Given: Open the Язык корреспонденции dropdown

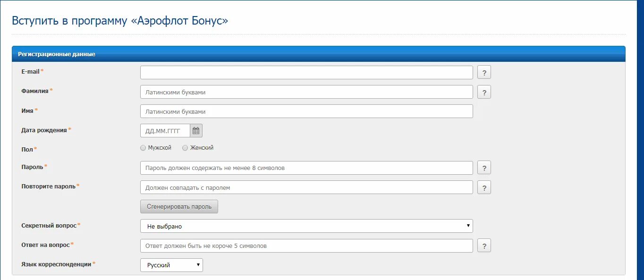Looking at the screenshot, I should coord(171,265).
